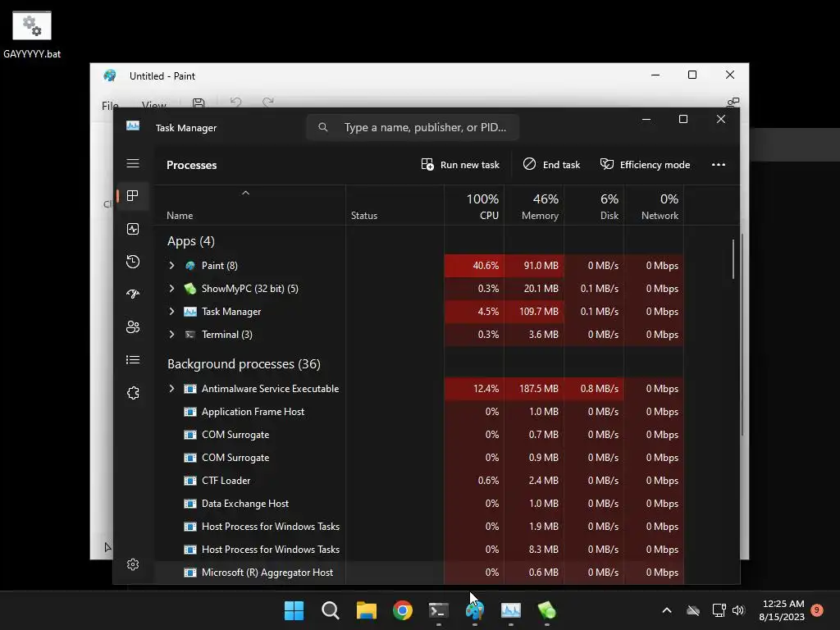Show hidden system tray icons chevron
This screenshot has height=630, width=840.
667,610
